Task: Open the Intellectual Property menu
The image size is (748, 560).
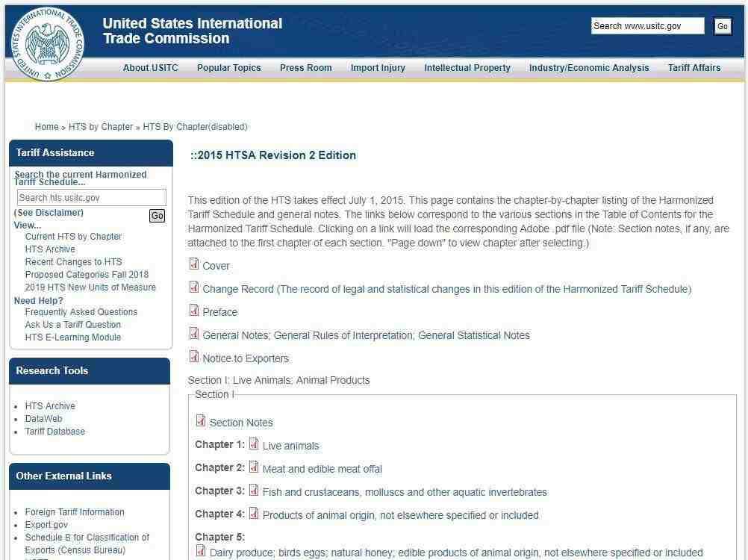Action: click(467, 68)
